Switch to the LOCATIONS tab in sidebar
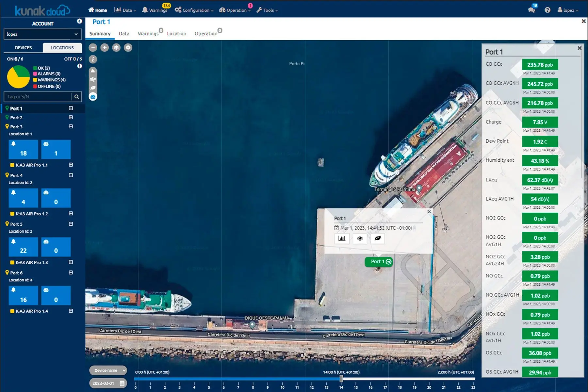The height and width of the screenshot is (392, 588). (62, 48)
